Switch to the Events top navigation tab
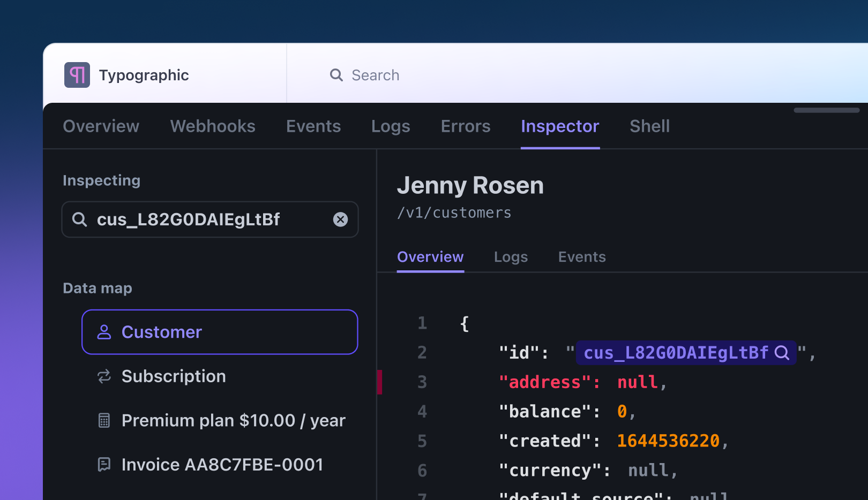Viewport: 868px width, 500px height. tap(313, 126)
